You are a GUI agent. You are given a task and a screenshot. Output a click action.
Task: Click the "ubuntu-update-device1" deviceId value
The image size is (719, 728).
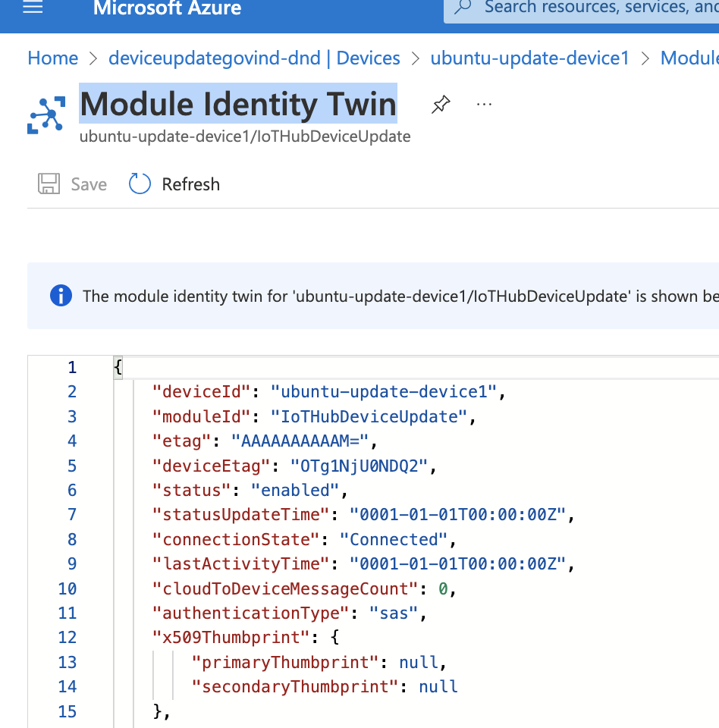coord(384,392)
